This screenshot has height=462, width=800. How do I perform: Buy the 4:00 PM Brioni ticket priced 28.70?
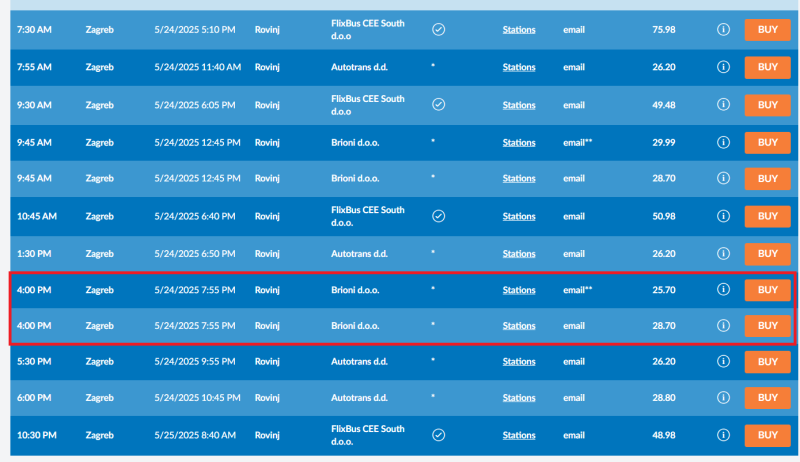[x=767, y=326]
